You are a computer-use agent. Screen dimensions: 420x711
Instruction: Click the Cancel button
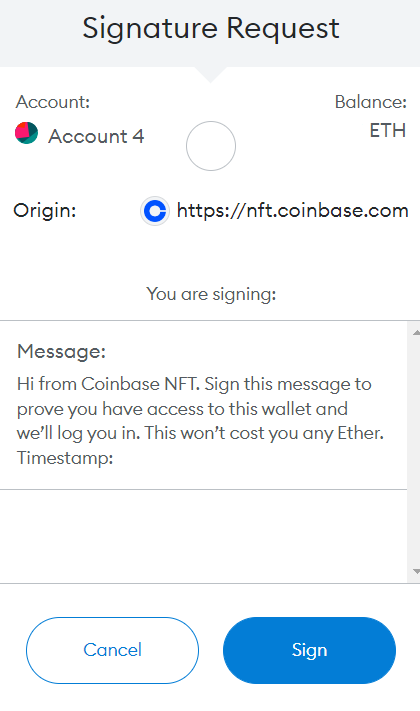[112, 650]
